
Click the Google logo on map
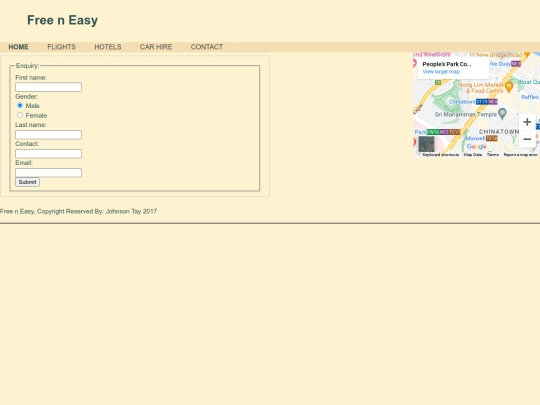coord(477,147)
